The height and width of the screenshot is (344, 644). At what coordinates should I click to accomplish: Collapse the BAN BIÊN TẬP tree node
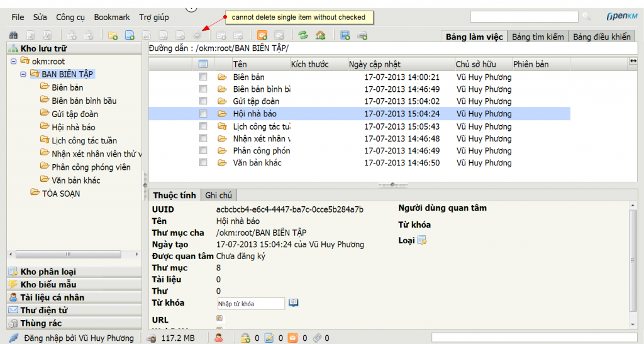click(23, 74)
